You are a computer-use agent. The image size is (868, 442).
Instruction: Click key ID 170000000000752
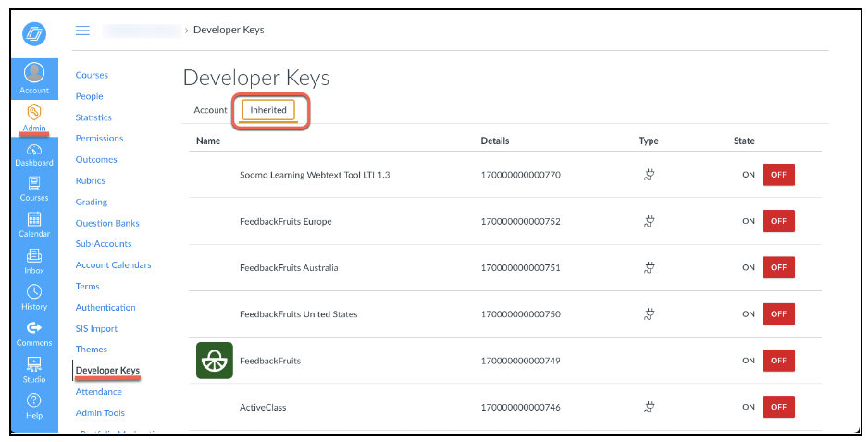(520, 221)
